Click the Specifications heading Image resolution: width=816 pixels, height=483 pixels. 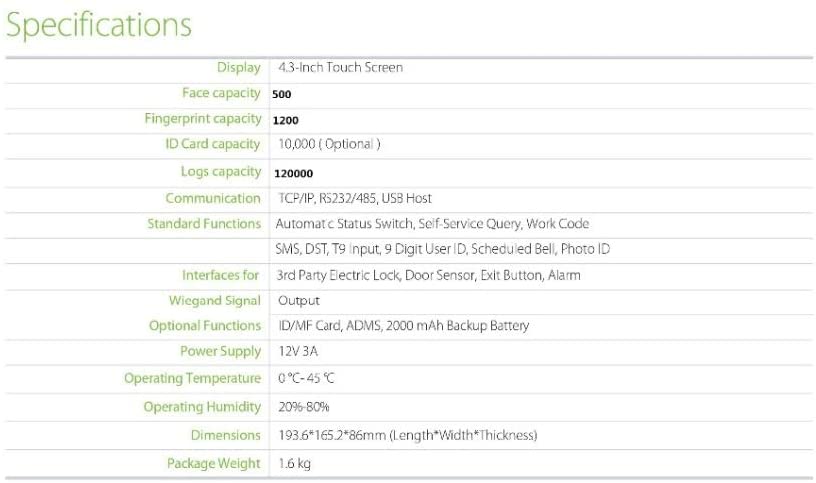99,26
